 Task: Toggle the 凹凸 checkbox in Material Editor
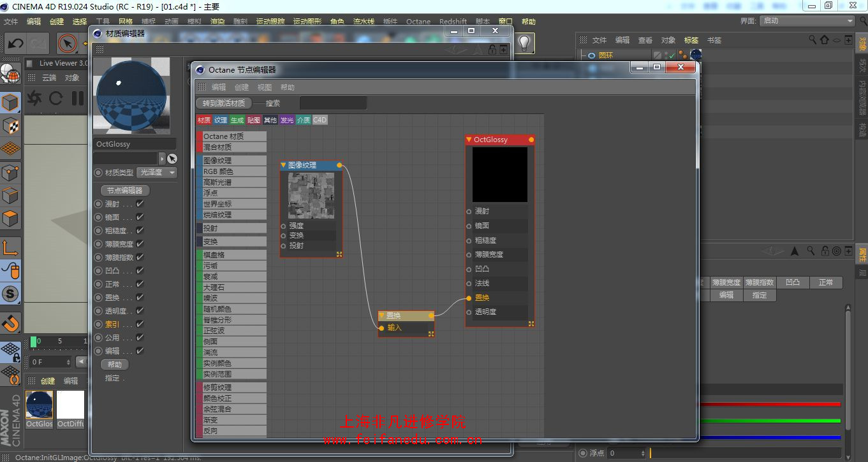[x=140, y=271]
